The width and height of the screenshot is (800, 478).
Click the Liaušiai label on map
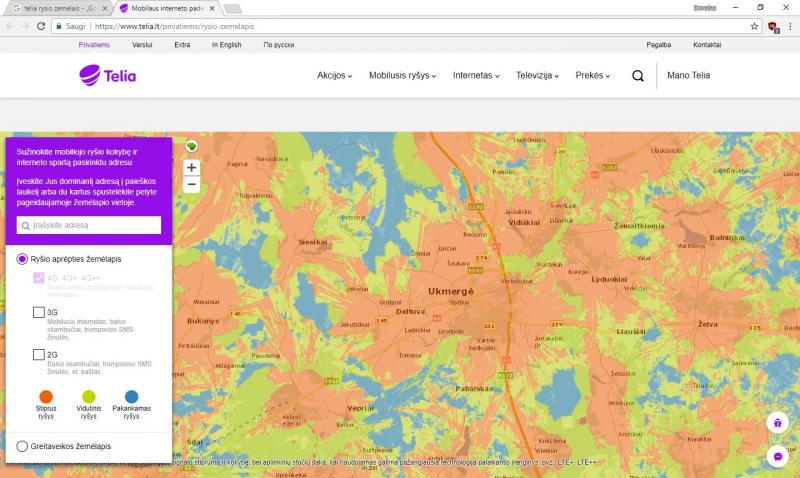(x=631, y=332)
